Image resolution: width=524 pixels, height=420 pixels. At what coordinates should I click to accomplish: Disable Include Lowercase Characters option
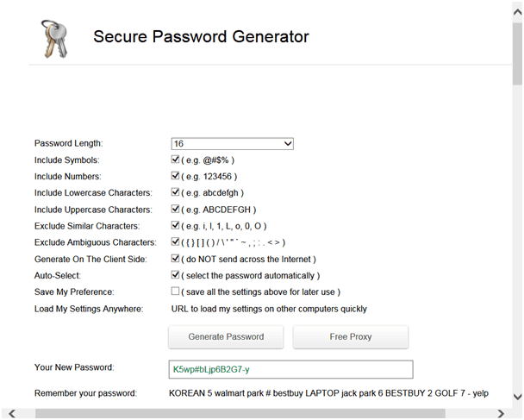pyautogui.click(x=175, y=192)
